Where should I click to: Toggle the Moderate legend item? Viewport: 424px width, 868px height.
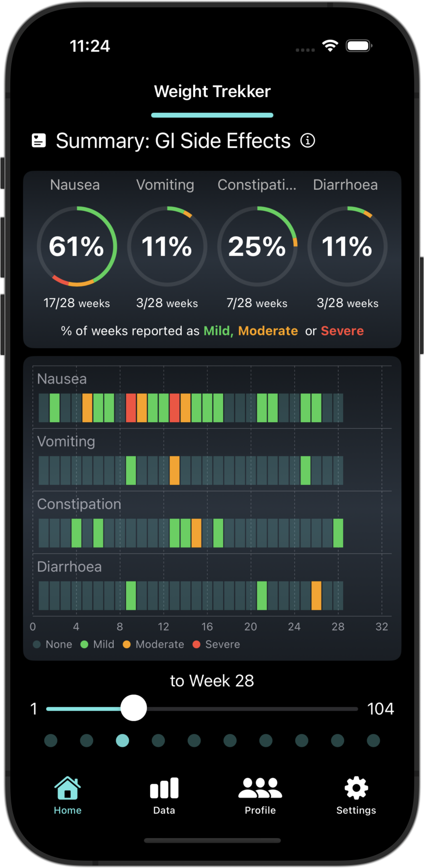(x=153, y=644)
